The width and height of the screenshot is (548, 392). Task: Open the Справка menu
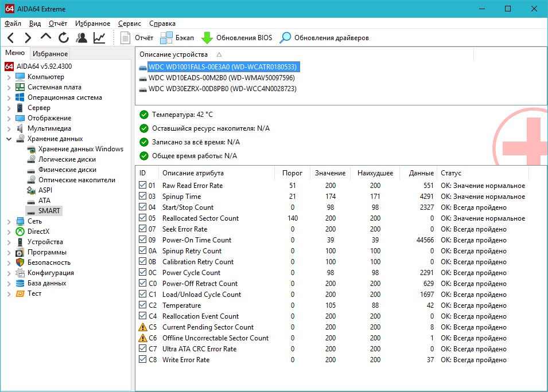pos(162,23)
